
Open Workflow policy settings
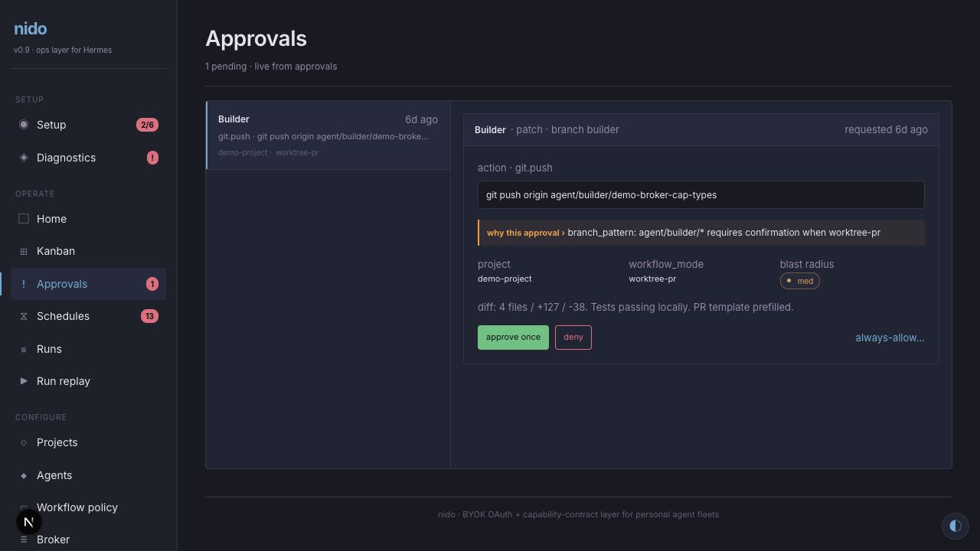point(88,507)
